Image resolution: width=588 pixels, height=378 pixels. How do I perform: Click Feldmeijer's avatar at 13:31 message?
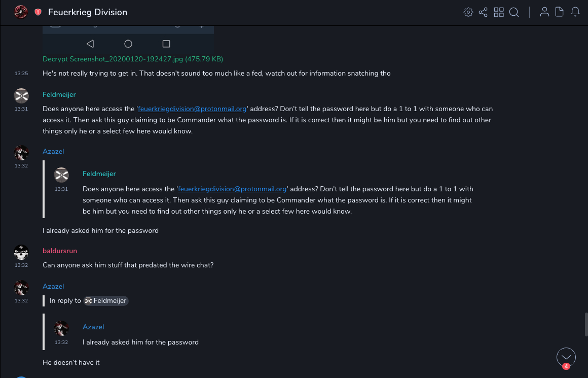[21, 96]
